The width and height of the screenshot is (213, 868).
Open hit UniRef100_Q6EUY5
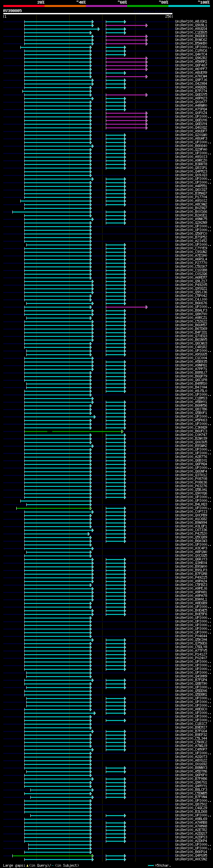click(191, 95)
